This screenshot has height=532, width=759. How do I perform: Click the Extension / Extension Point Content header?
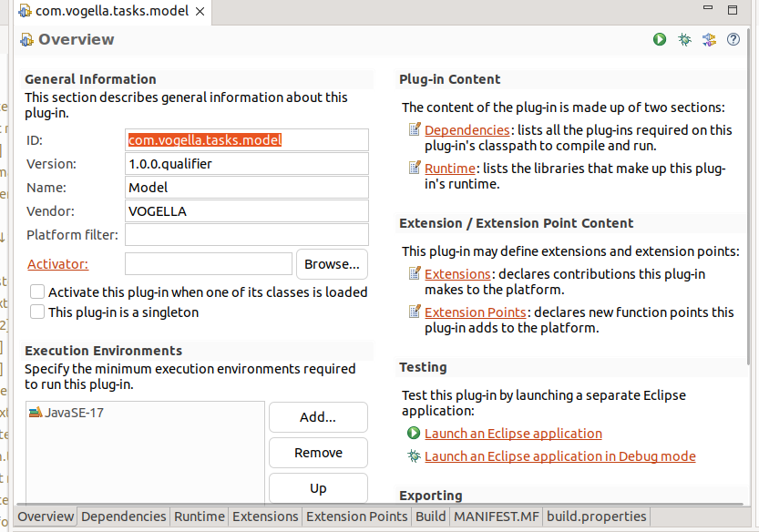coord(516,223)
